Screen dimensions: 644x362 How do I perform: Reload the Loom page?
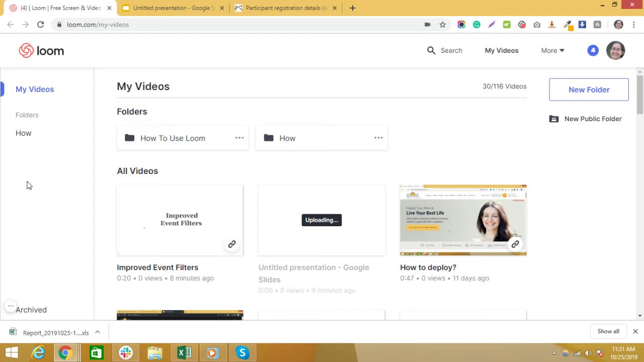click(x=40, y=25)
